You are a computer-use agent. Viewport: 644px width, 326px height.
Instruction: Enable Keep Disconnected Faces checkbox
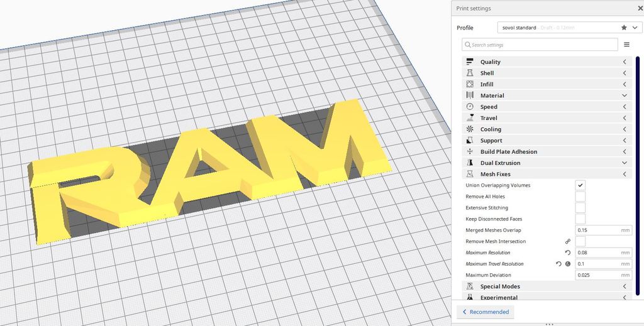(580, 219)
